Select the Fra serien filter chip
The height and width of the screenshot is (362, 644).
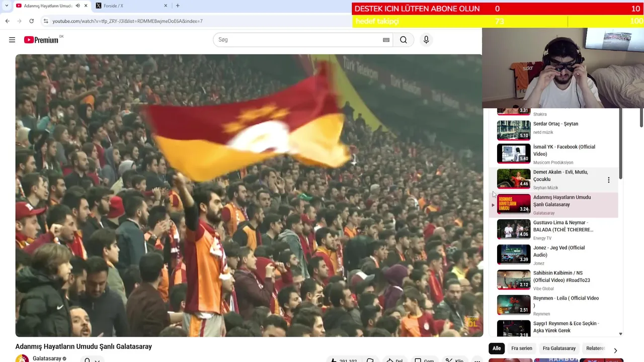click(522, 348)
